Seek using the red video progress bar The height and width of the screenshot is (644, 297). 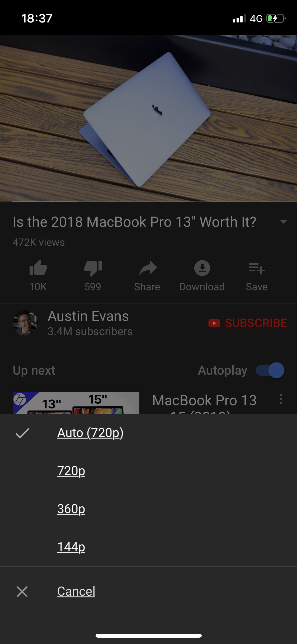pyautogui.click(x=148, y=201)
